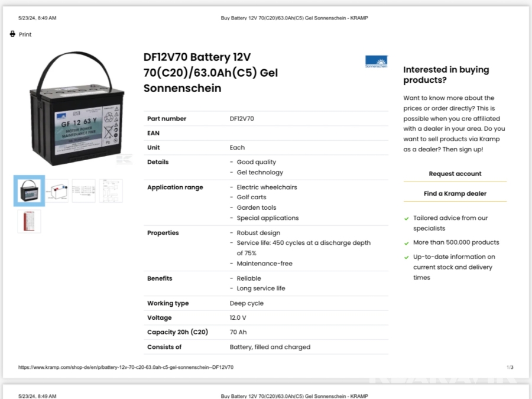Click the Kramp watermark on the product image
The width and height of the screenshot is (532, 399).
coord(124,158)
